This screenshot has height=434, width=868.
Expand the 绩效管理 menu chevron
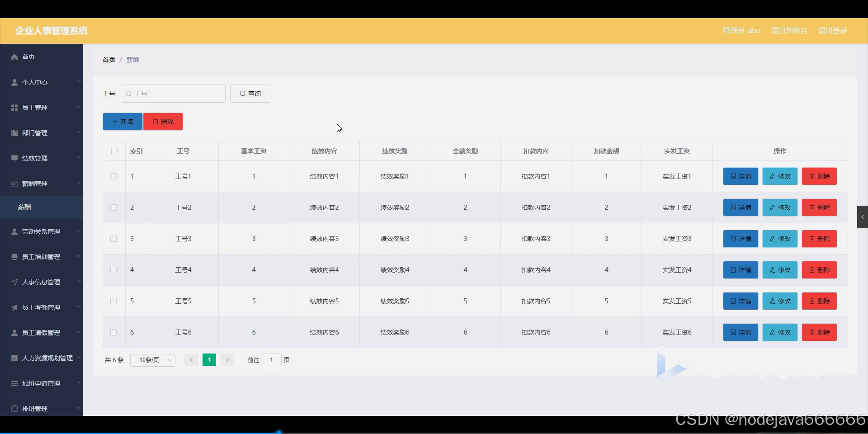(x=79, y=157)
